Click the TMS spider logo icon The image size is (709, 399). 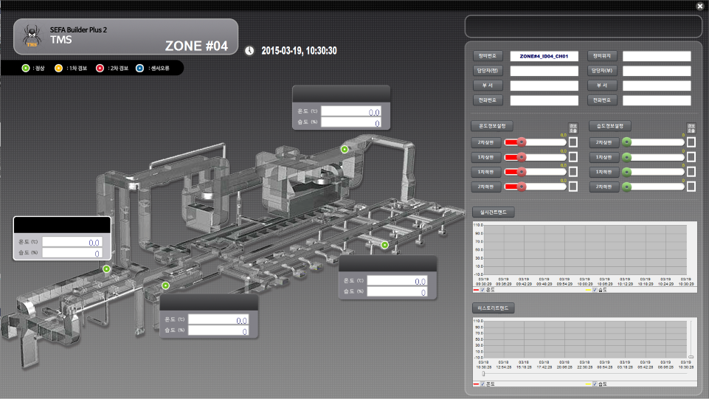32,36
